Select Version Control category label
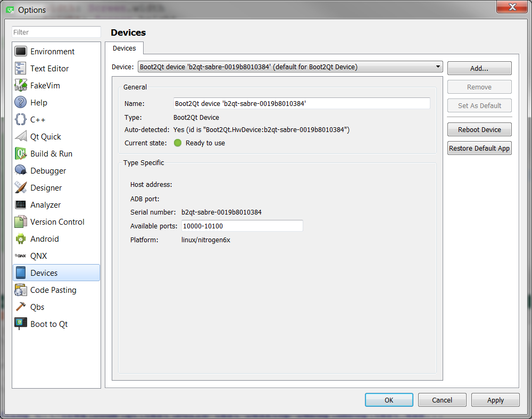 (x=57, y=221)
